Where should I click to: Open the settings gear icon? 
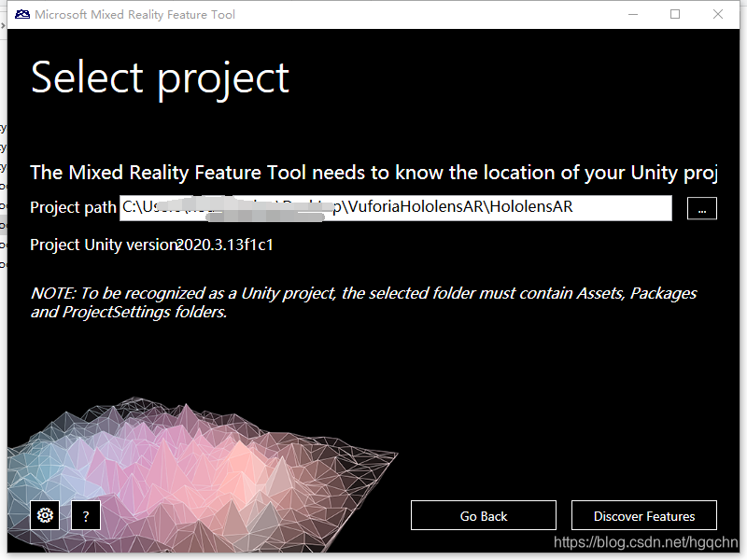tap(45, 515)
